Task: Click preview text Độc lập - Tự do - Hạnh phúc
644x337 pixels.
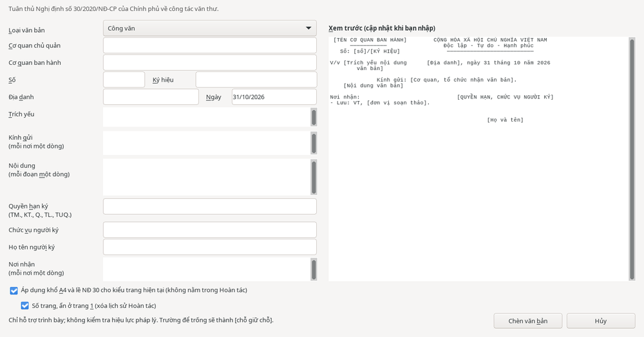Action: (x=488, y=46)
